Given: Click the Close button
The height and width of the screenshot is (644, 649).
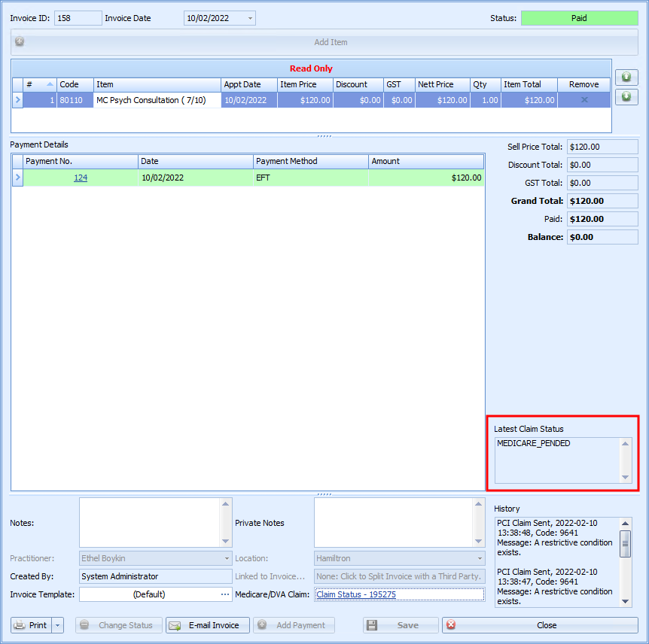Looking at the screenshot, I should [x=540, y=625].
